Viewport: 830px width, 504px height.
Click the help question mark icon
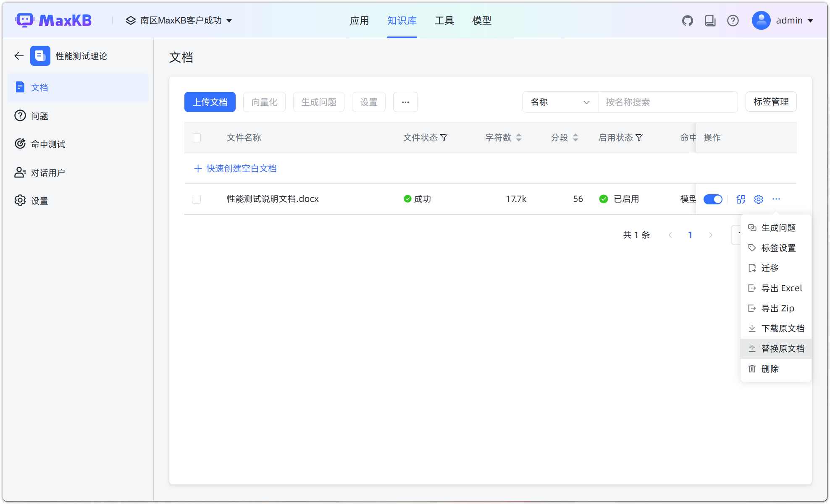(x=733, y=20)
